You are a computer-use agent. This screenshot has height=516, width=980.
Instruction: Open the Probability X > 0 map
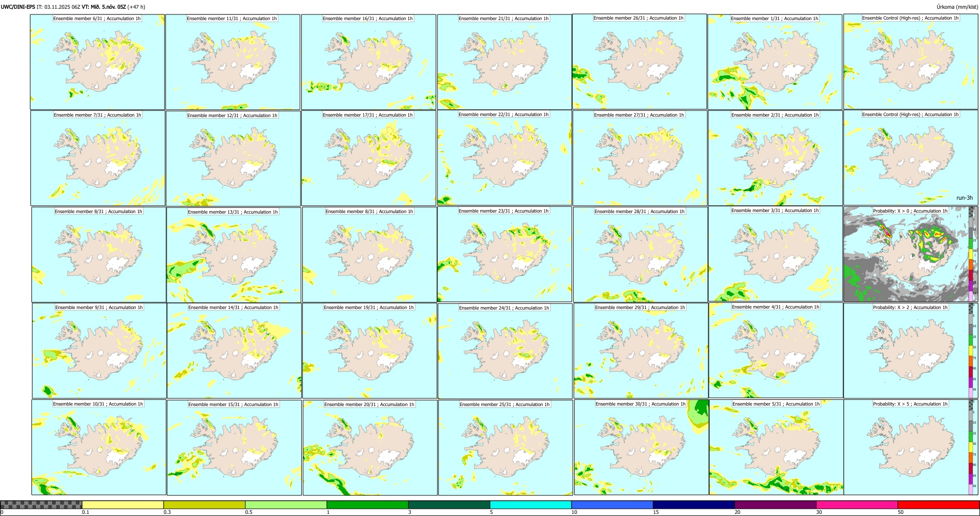[x=910, y=254]
